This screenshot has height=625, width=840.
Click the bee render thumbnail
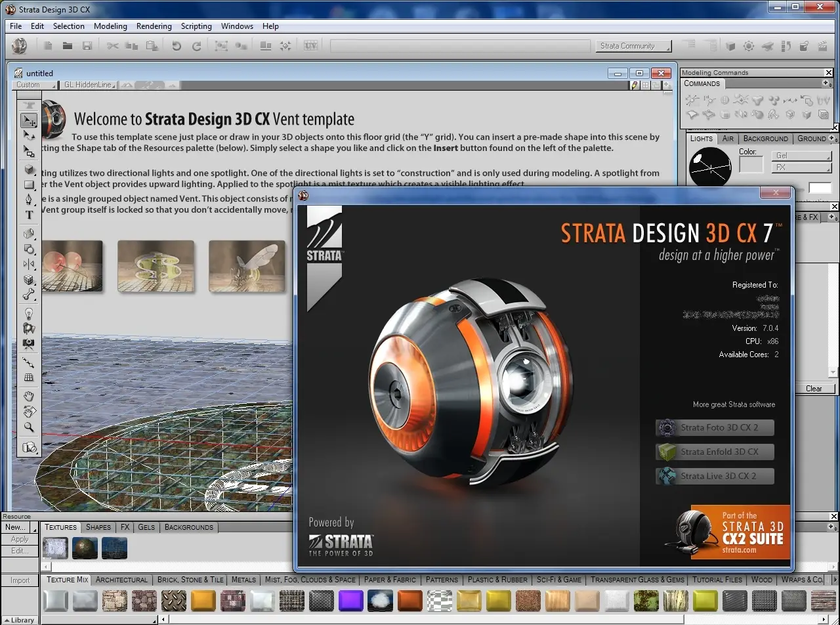[x=247, y=266]
